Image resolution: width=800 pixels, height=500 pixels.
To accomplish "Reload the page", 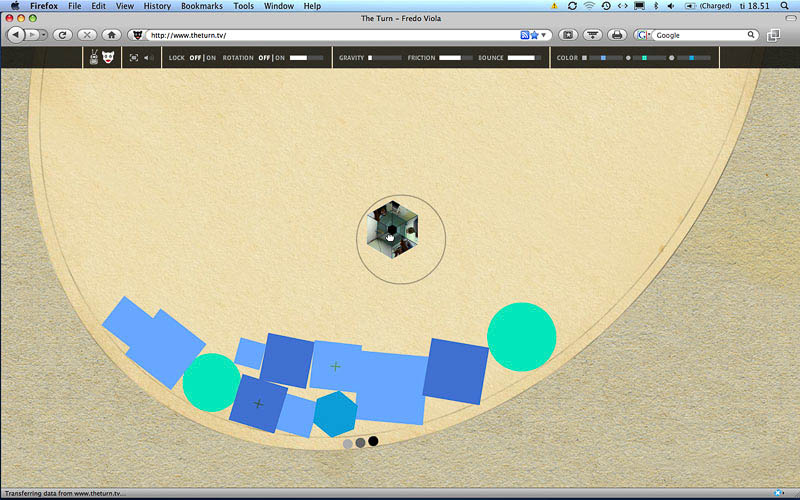I will coord(62,35).
